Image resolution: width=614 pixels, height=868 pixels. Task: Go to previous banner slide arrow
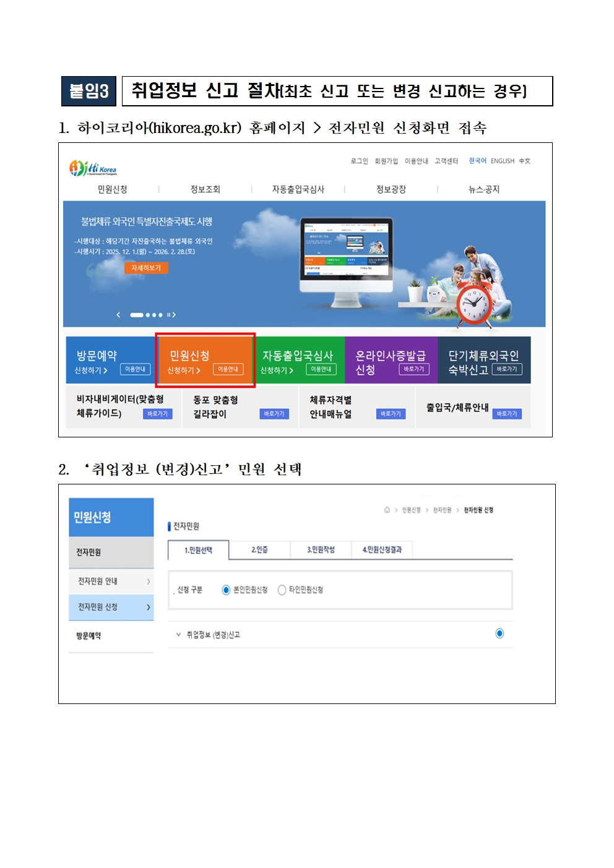click(119, 315)
